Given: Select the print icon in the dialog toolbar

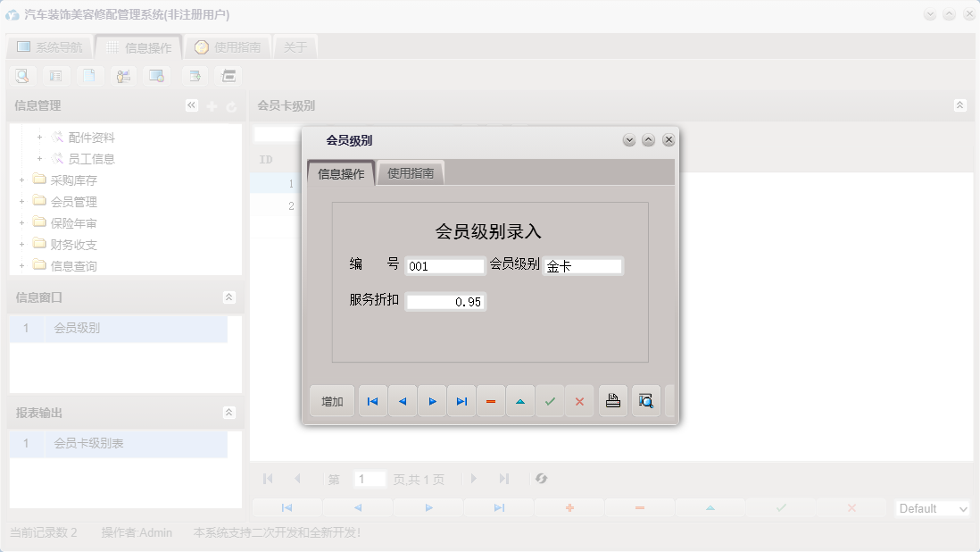Looking at the screenshot, I should pos(612,401).
